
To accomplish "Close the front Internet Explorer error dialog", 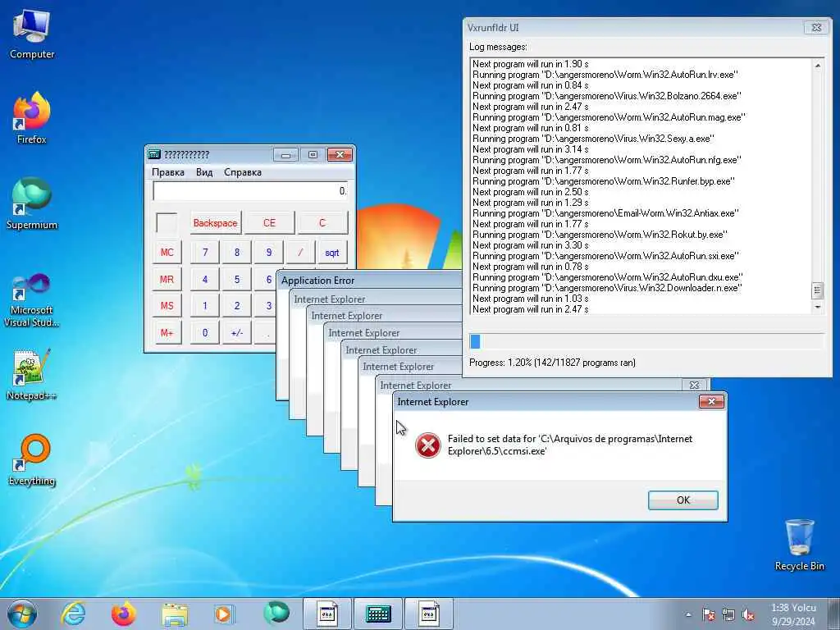I will [x=711, y=402].
